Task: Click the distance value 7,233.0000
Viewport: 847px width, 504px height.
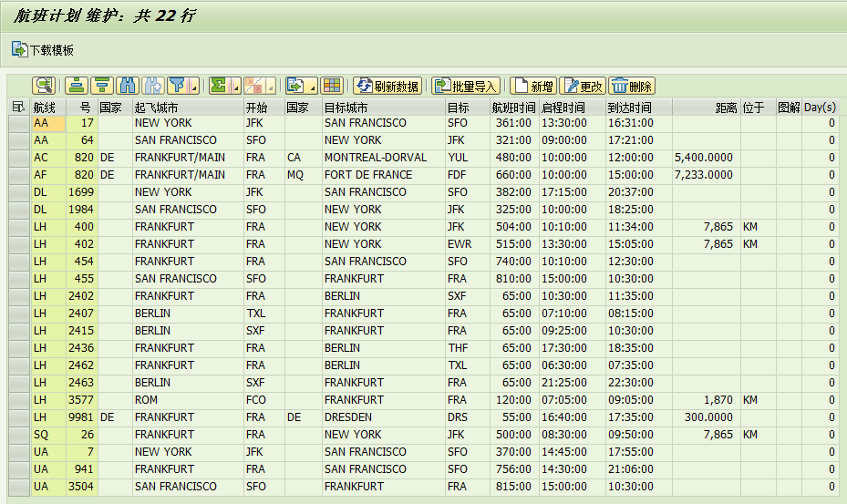Action: pyautogui.click(x=706, y=175)
